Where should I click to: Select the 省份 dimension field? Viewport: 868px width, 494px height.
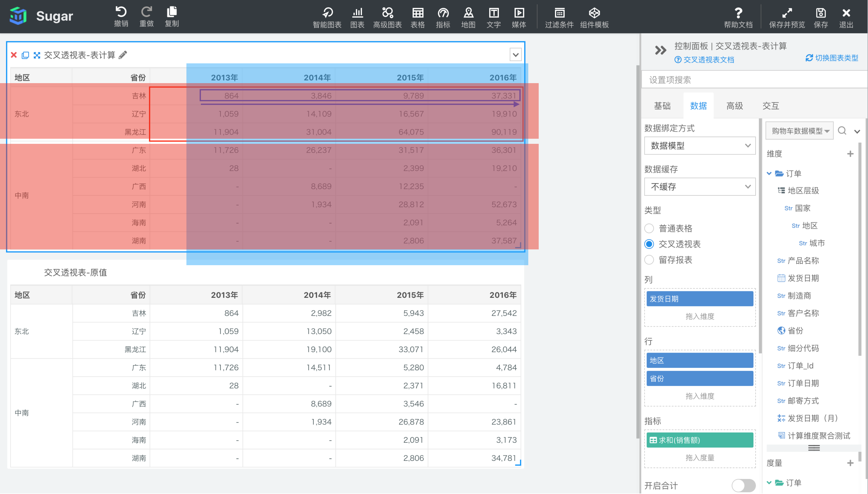pyautogui.click(x=790, y=330)
